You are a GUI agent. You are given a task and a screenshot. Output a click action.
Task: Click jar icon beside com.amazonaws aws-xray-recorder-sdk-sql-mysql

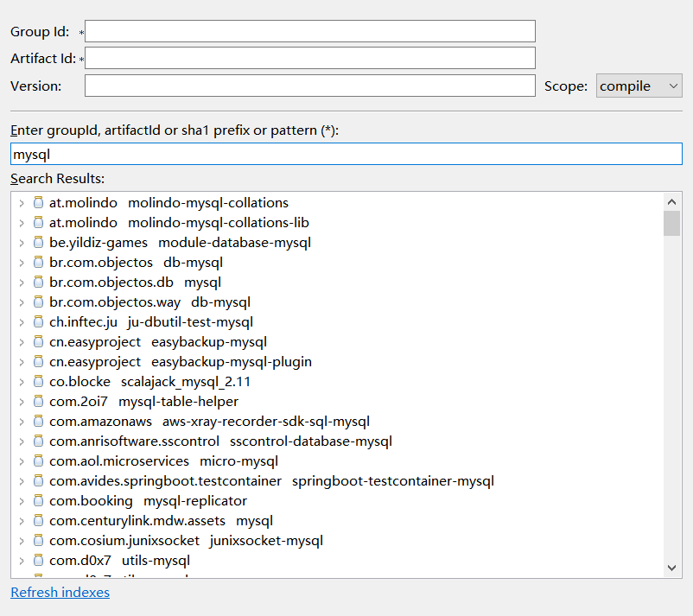coord(38,422)
